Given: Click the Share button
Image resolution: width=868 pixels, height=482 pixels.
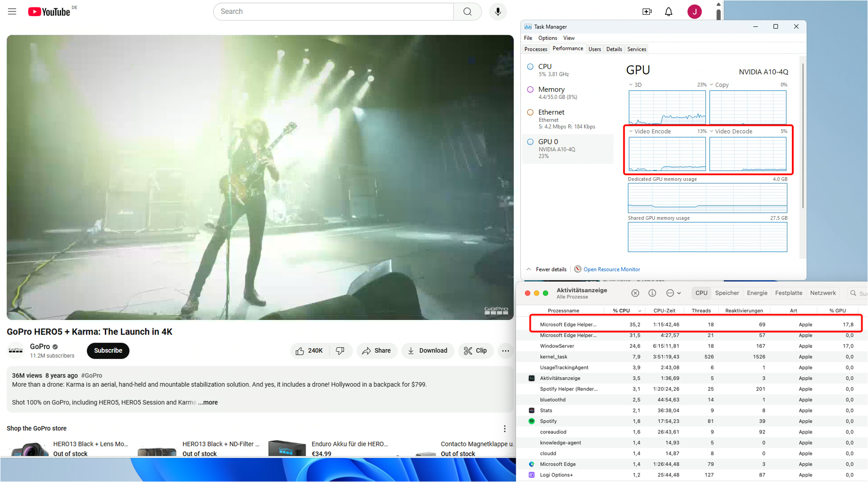Looking at the screenshot, I should click(x=377, y=351).
